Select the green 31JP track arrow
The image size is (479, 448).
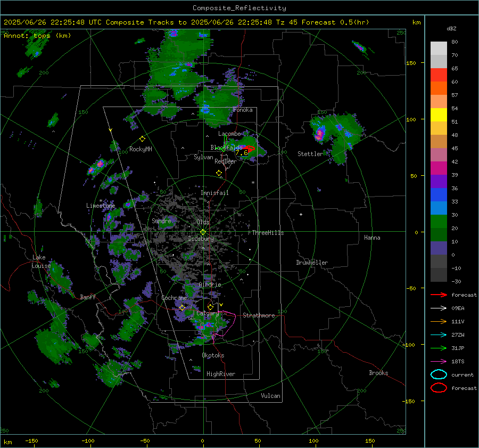point(439,348)
